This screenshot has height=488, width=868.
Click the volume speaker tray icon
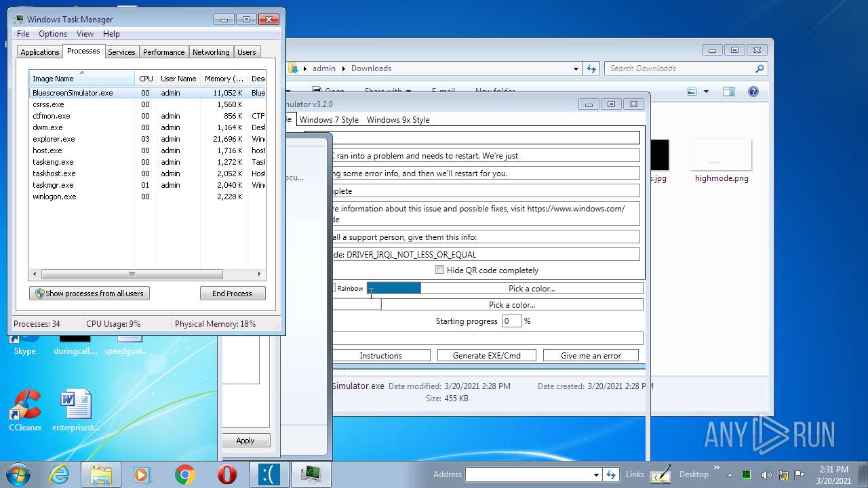point(766,474)
